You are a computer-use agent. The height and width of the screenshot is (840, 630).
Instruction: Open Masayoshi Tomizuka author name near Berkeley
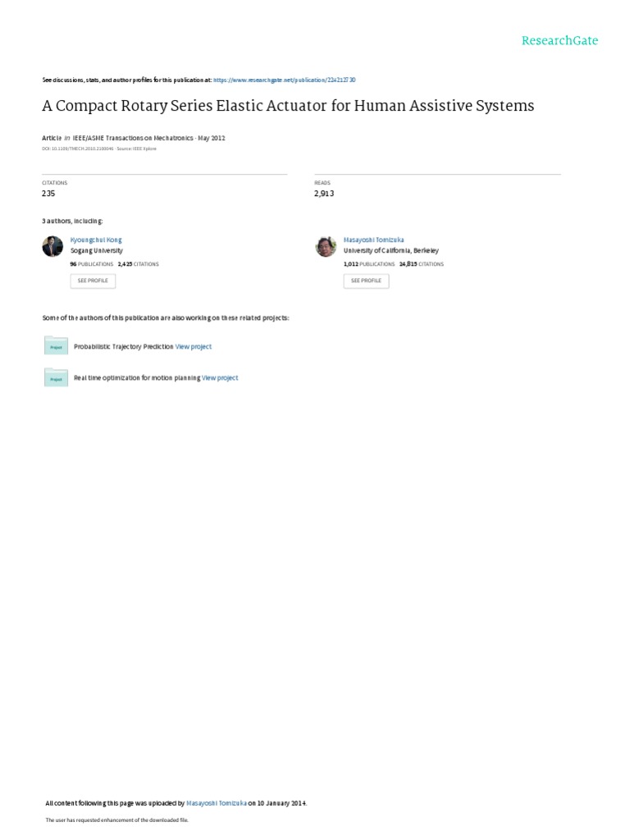point(373,240)
